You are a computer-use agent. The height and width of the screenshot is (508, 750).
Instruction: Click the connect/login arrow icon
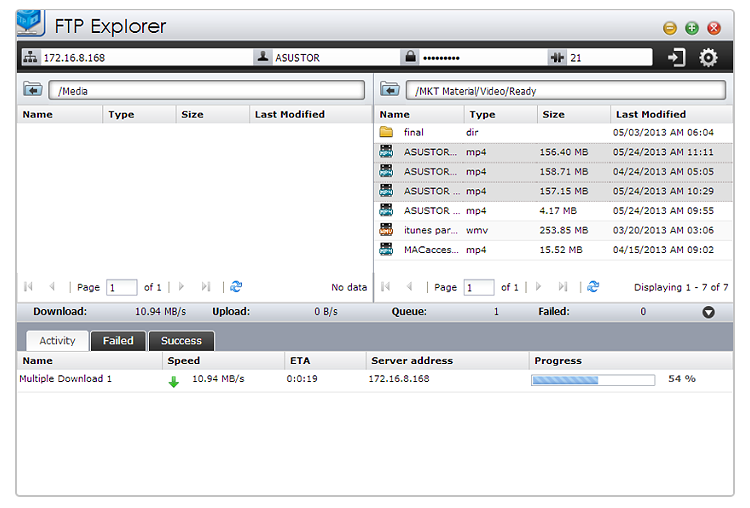(x=677, y=58)
